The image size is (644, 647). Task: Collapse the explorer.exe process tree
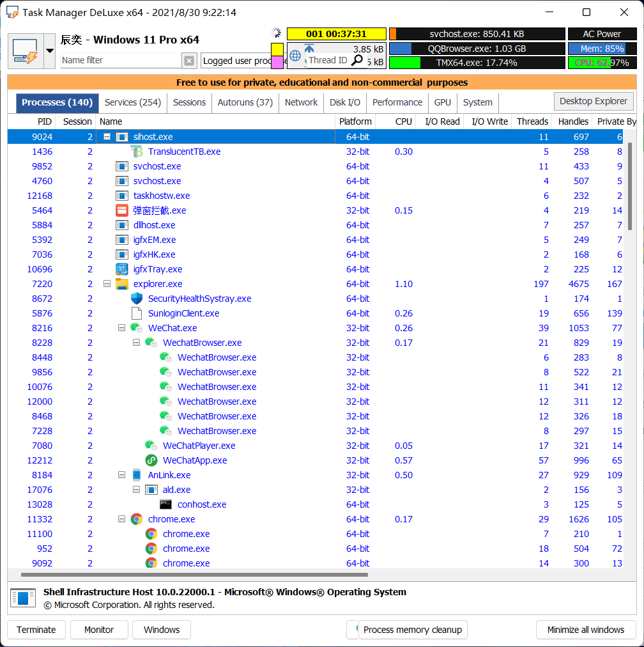point(107,283)
